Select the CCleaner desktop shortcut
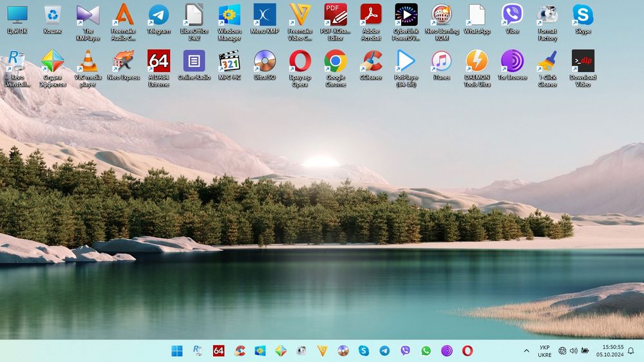Viewport: 644px width, 362px height. [371, 66]
